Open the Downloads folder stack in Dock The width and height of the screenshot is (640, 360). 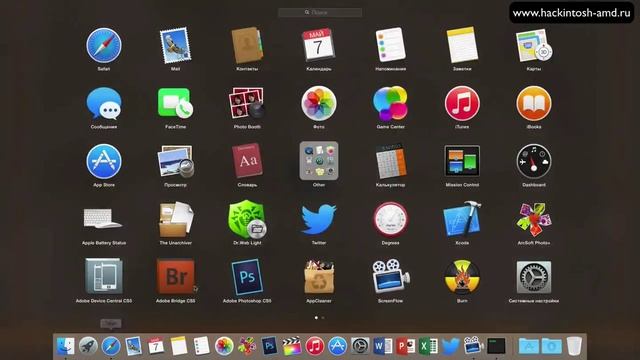point(551,347)
